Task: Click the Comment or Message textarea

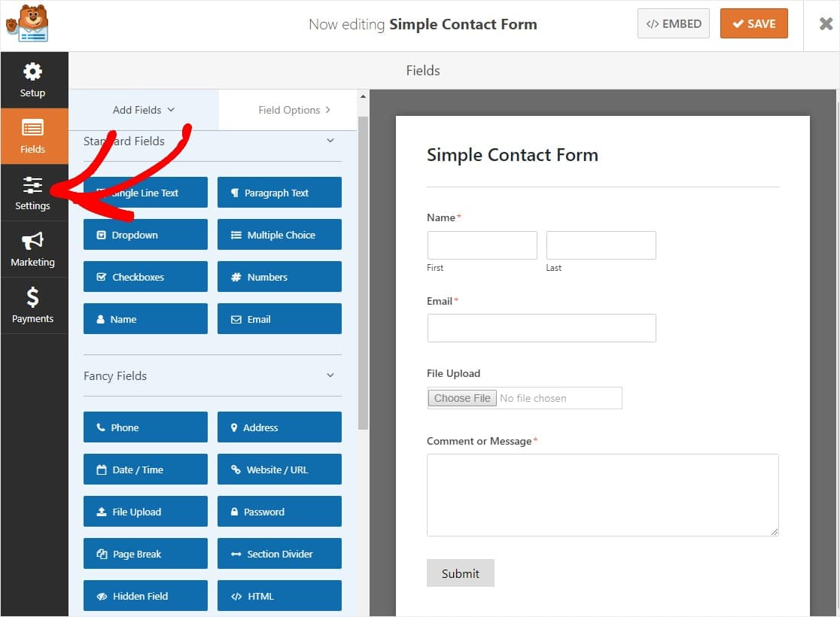Action: click(603, 495)
